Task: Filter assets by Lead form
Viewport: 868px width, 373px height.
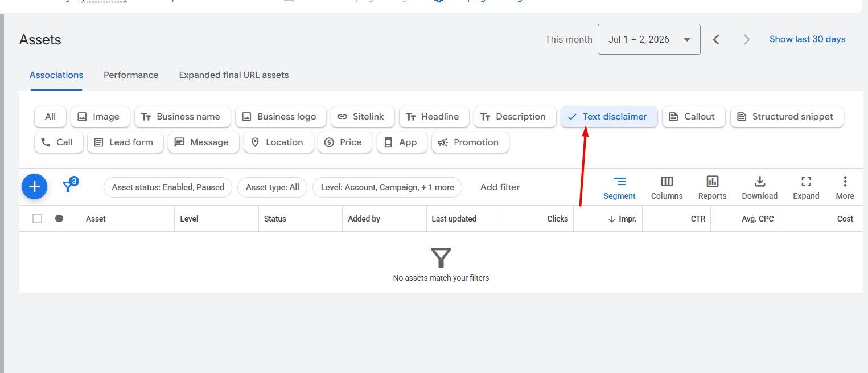Action: point(125,142)
